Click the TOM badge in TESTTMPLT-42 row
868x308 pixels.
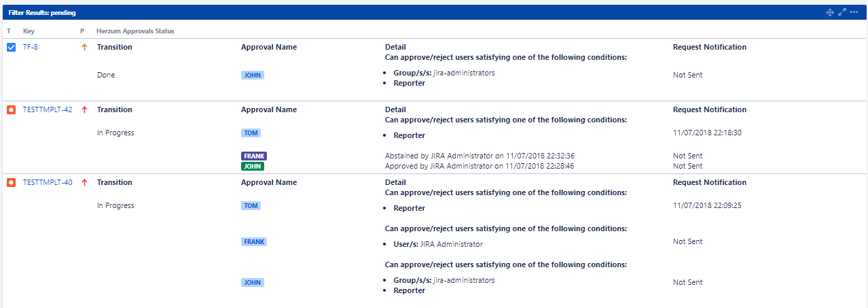(x=251, y=133)
